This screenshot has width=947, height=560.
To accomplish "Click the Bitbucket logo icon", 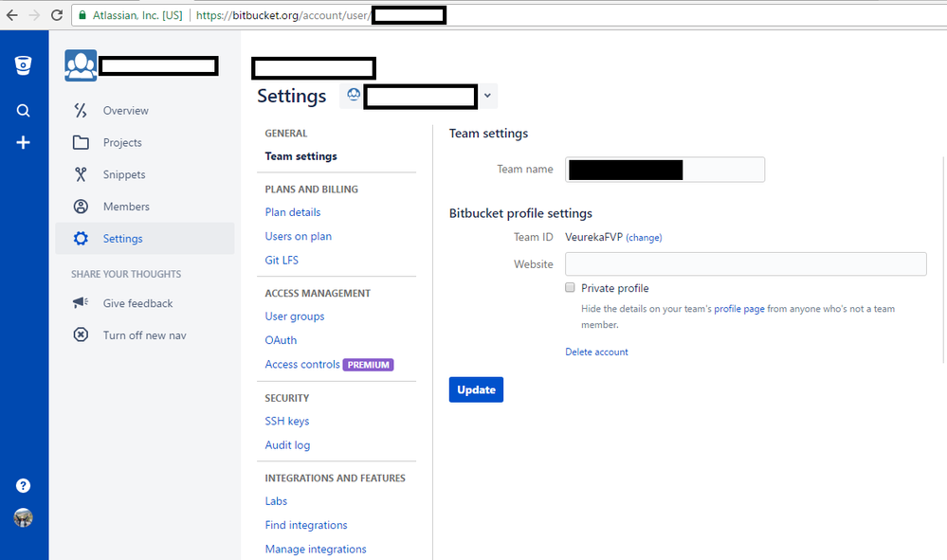I will click(x=23, y=65).
